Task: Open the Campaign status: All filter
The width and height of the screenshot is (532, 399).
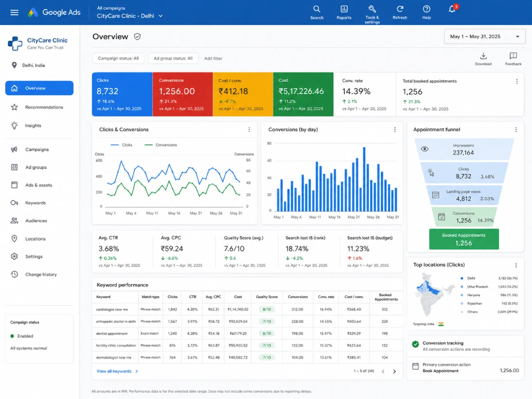Action: point(118,58)
